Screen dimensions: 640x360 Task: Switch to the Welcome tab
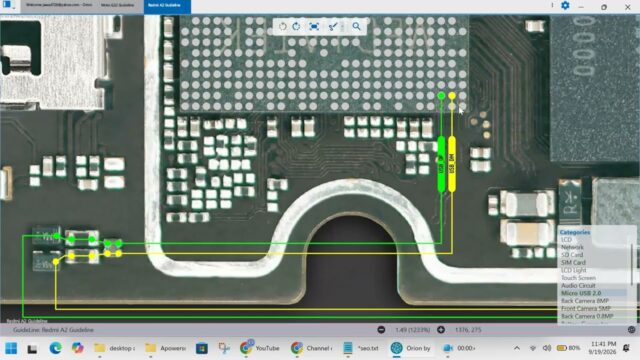59,5
